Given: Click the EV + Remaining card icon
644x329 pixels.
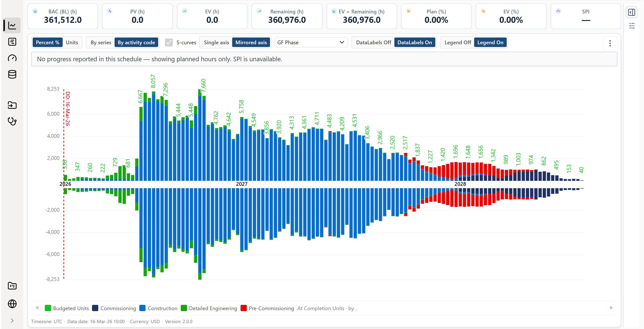Looking at the screenshot, I should coord(334,11).
